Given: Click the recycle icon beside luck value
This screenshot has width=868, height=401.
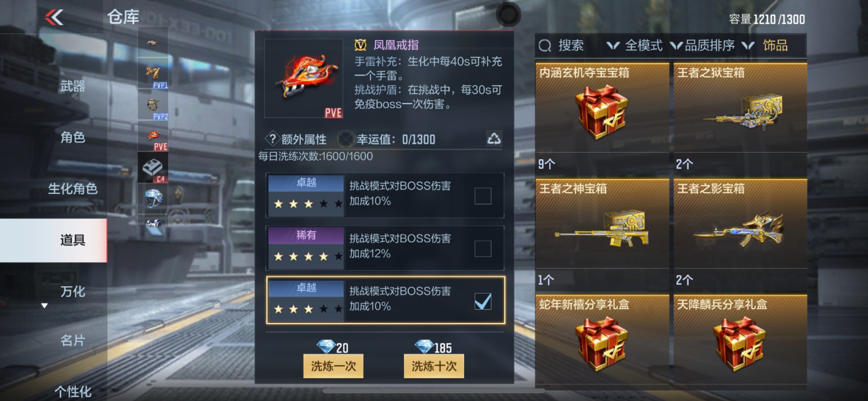Looking at the screenshot, I should click(x=494, y=139).
